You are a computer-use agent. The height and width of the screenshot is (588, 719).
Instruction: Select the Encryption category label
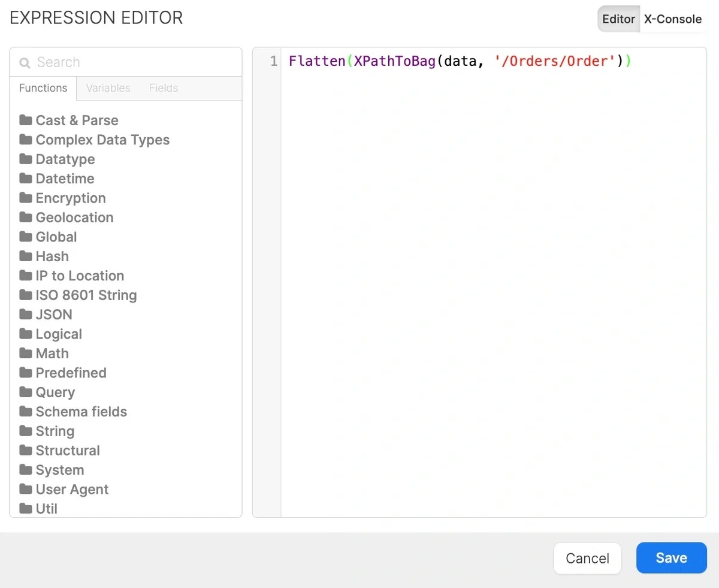point(71,198)
